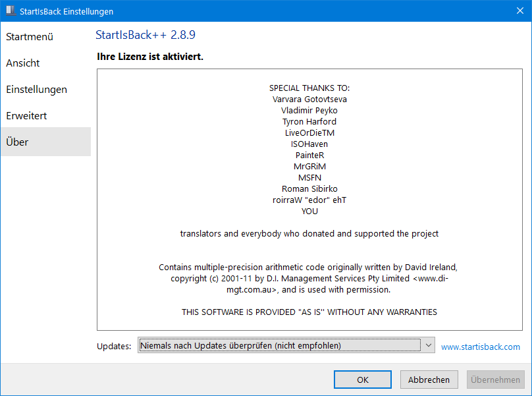Confirm with the OK button
Screen dimensions: 532x396
coord(363,380)
